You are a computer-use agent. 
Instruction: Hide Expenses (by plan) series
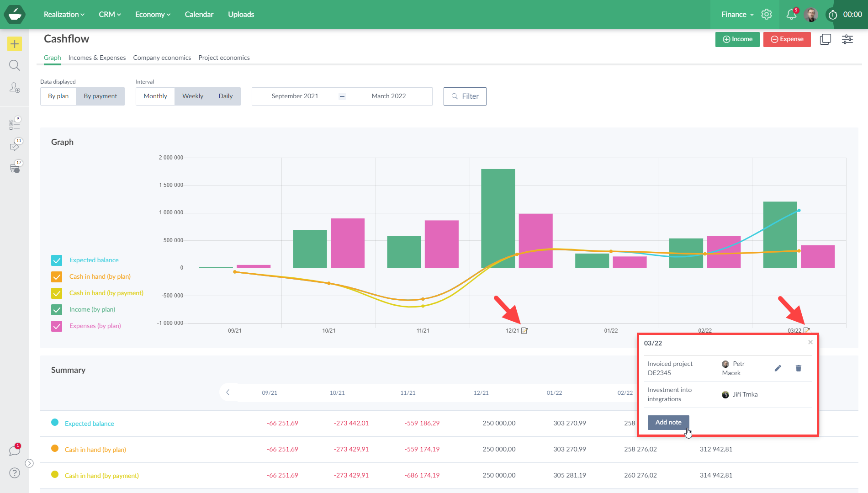57,326
